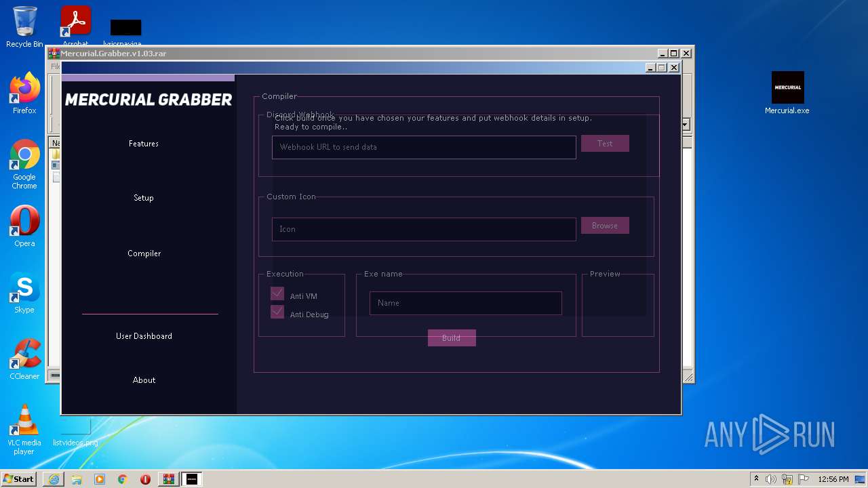Open Windows Explorer from the taskbar

[x=77, y=479]
